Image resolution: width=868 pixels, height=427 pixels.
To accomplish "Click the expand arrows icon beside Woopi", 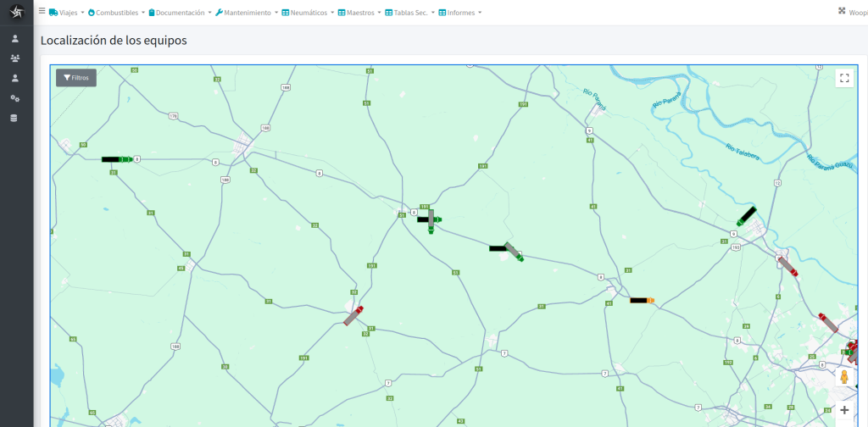I will [842, 12].
